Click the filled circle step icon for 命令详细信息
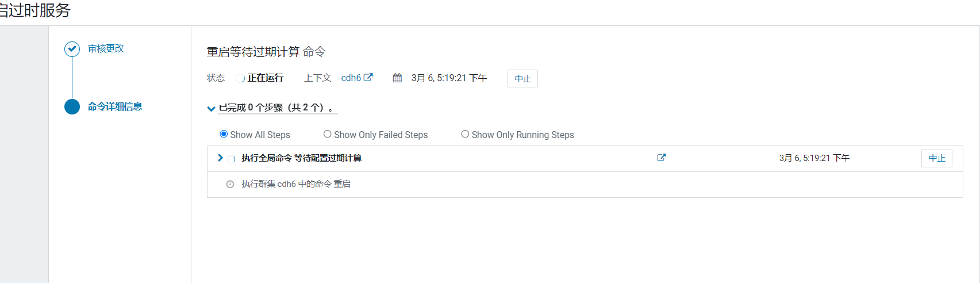 [72, 107]
